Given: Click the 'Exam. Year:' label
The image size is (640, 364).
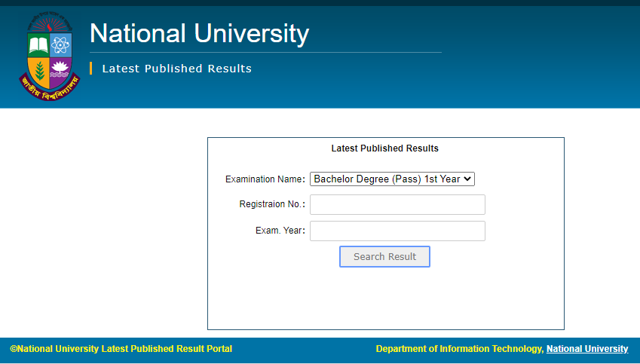Looking at the screenshot, I should point(280,231).
